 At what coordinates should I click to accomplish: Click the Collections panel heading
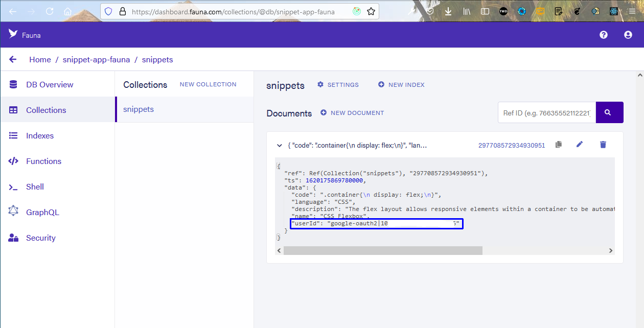click(x=145, y=85)
